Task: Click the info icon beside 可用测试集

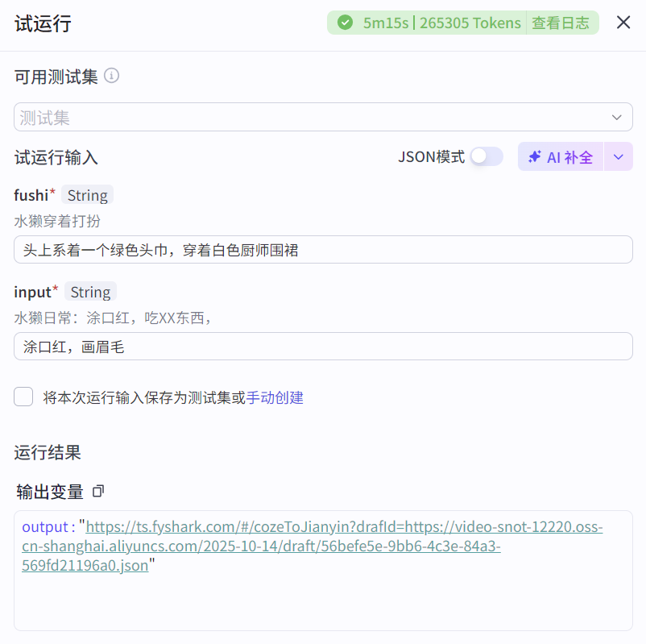Action: 111,76
